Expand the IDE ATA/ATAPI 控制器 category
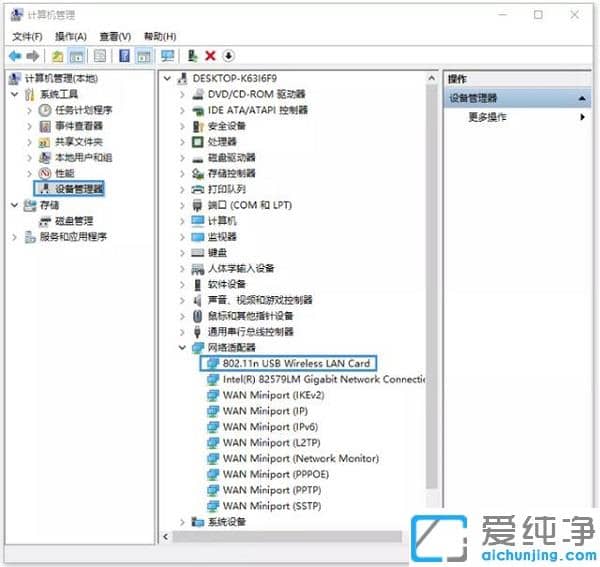Image resolution: width=600 pixels, height=567 pixels. [182, 110]
